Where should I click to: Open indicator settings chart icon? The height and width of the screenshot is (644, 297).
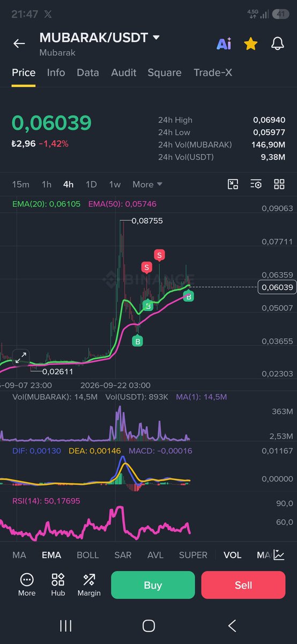coord(279,555)
